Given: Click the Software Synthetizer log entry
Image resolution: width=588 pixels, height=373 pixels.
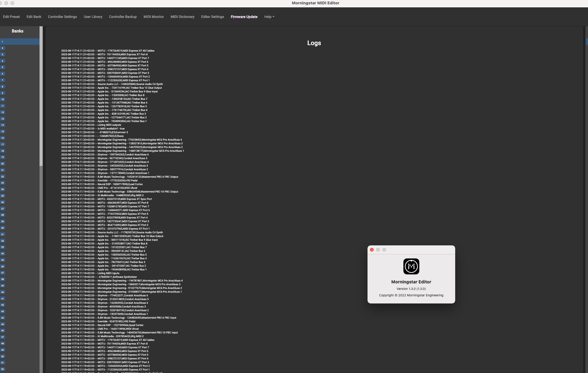Looking at the screenshot, I should click(99, 277).
